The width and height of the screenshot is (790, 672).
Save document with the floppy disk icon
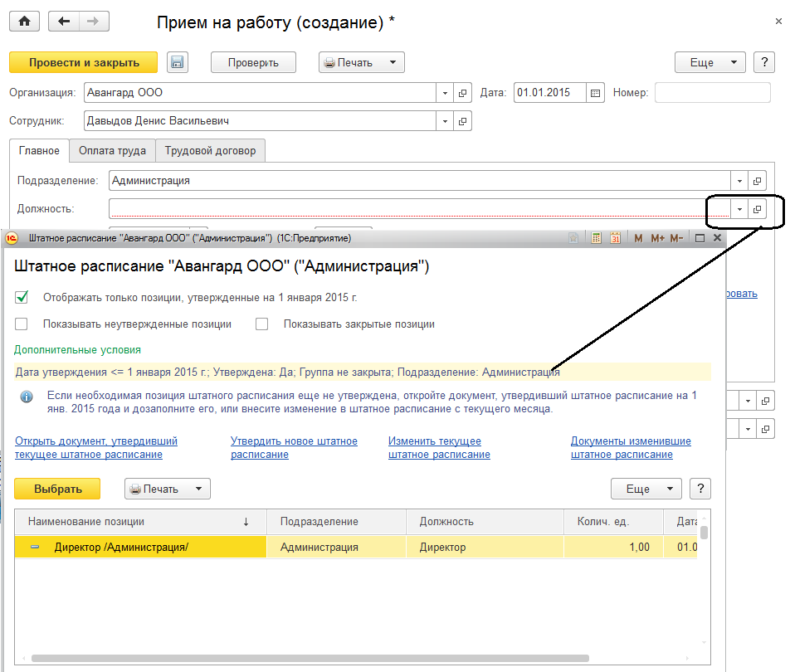point(177,62)
